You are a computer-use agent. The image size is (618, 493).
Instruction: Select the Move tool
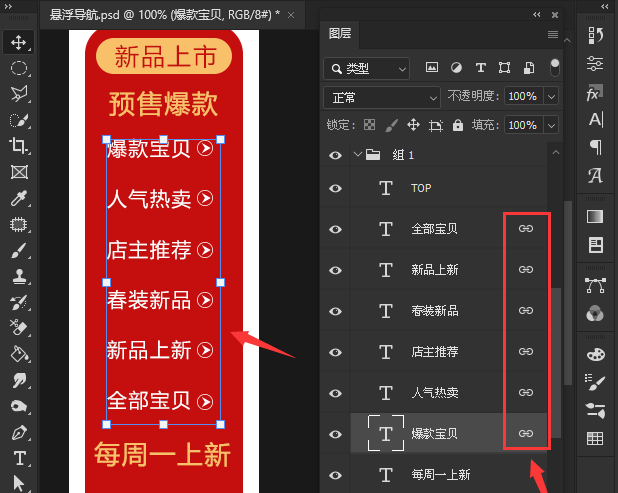(18, 42)
